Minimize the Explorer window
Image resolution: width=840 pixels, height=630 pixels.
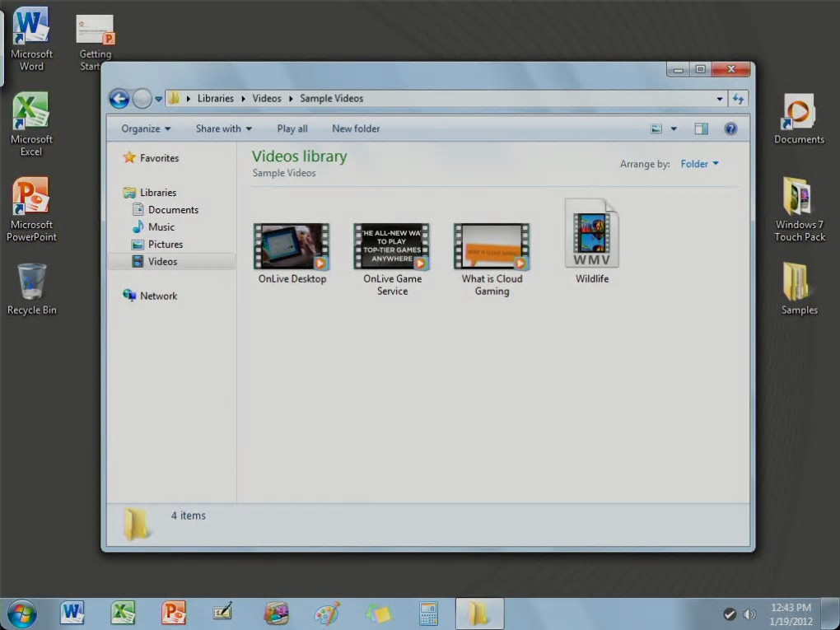pos(679,70)
